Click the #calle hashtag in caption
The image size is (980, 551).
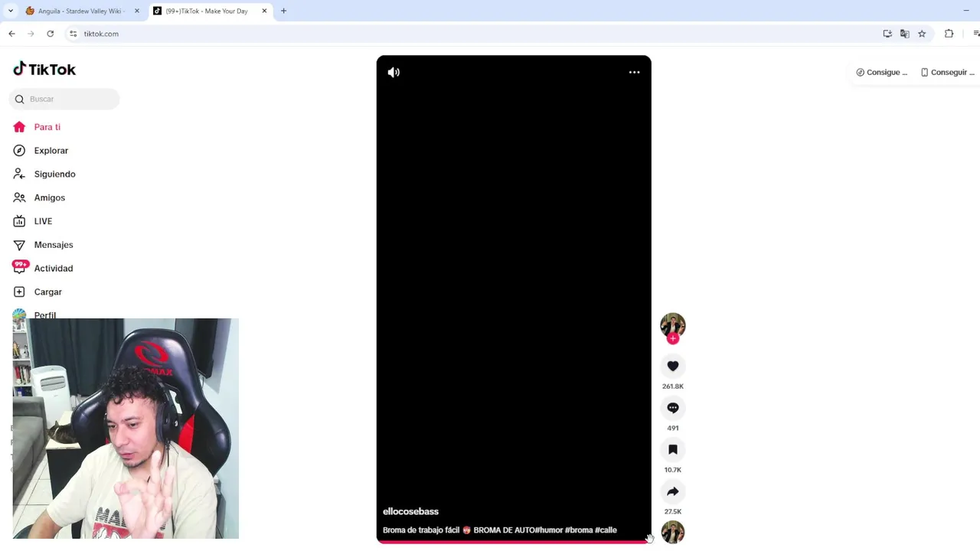tap(606, 530)
